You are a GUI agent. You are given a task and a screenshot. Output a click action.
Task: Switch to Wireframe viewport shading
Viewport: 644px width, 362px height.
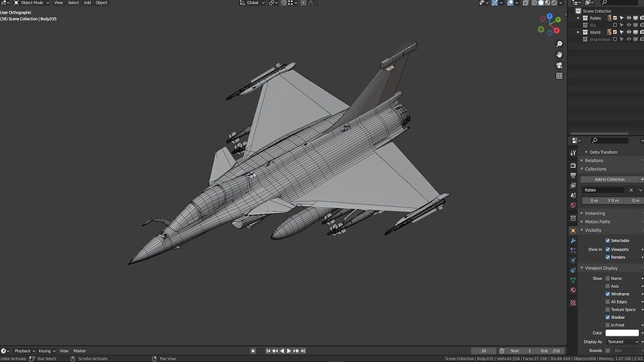tap(534, 3)
